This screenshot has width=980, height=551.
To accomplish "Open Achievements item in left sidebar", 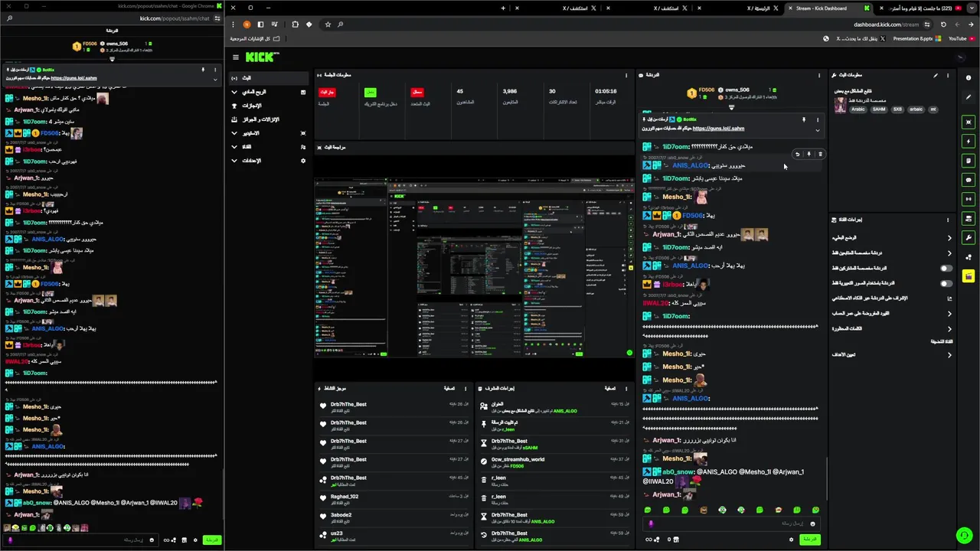I will point(267,106).
